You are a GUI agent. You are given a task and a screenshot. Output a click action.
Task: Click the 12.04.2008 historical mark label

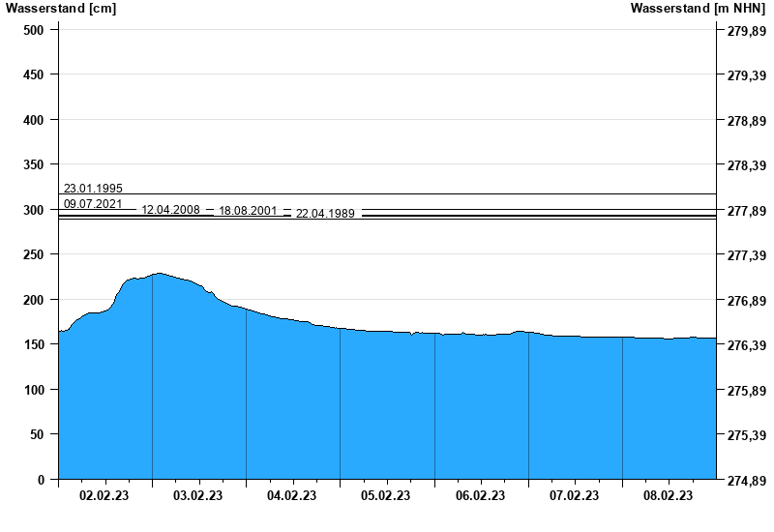(170, 210)
